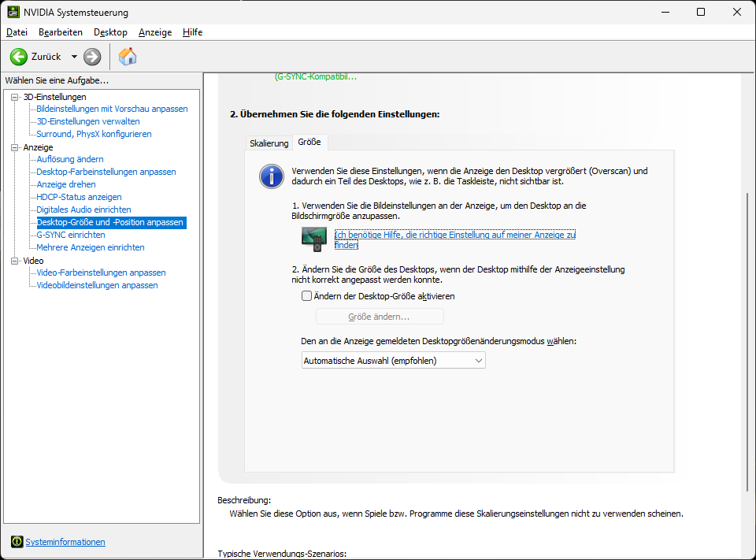This screenshot has height=560, width=756.
Task: Open Bildeinstellungen mit Vorschau anpassen
Action: pos(113,109)
